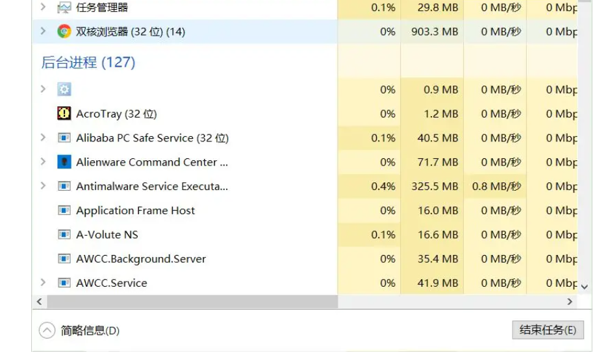The width and height of the screenshot is (608, 364).
Task: Click the AWCC.Background.Server process icon
Action: coord(64,259)
